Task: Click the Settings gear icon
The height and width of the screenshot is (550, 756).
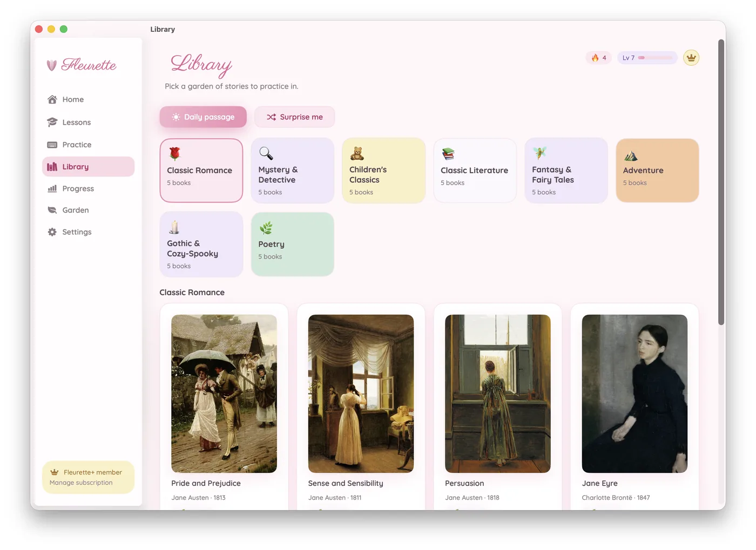Action: 52,232
